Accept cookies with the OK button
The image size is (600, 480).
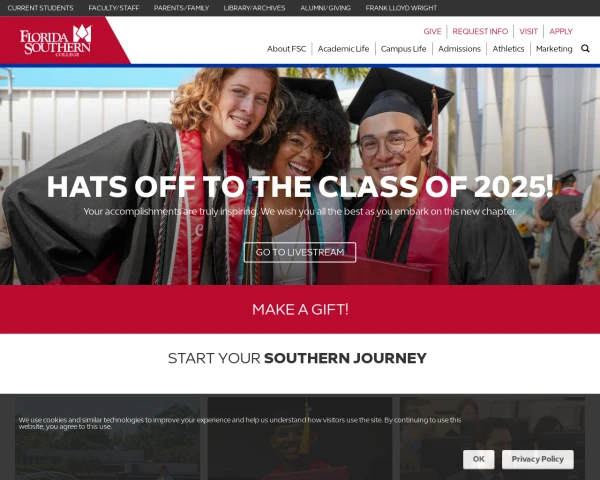478,459
